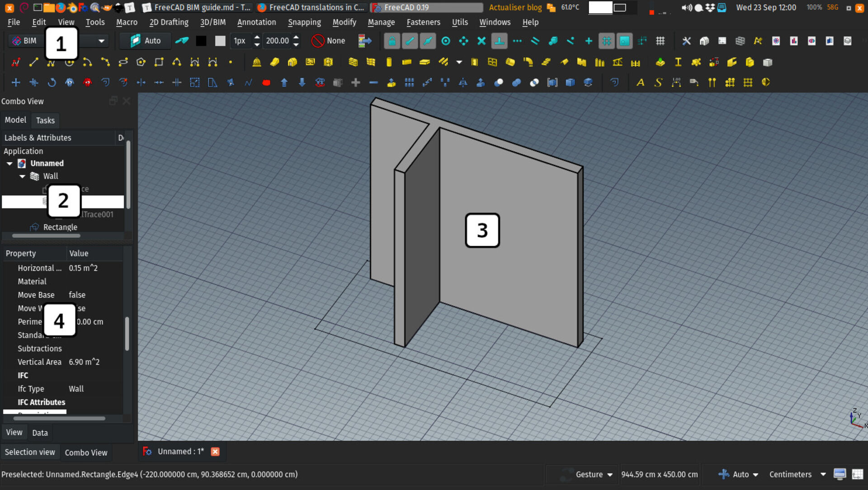Select the Column tool
Screen dimensions: 868x490
(x=389, y=62)
